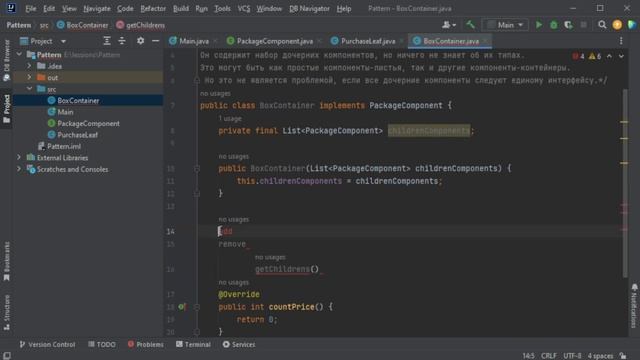The image size is (640, 360).
Task: Click the editor vertical scrollbar
Action: click(624, 184)
